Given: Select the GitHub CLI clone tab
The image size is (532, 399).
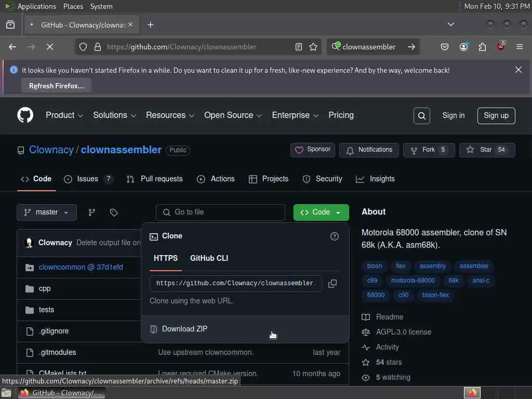Looking at the screenshot, I should tap(209, 258).
